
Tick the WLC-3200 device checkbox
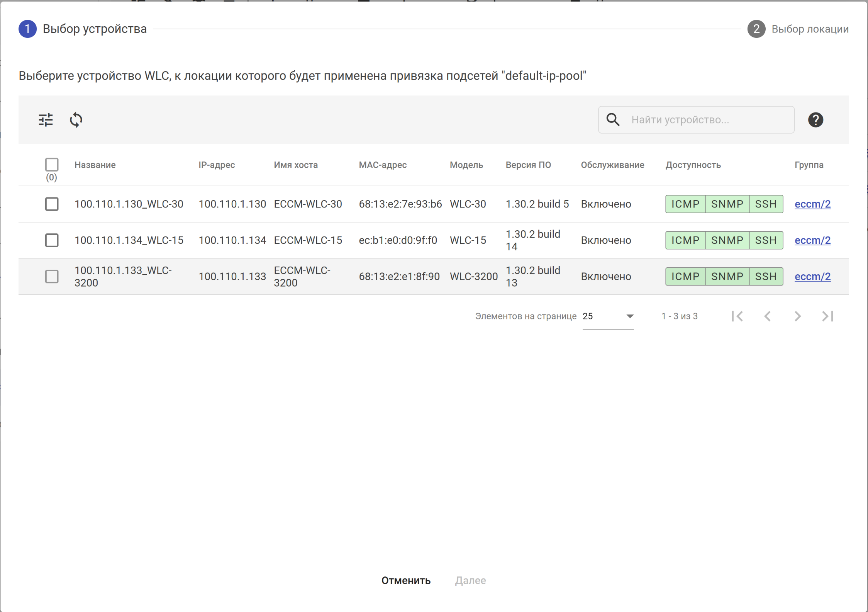(52, 277)
